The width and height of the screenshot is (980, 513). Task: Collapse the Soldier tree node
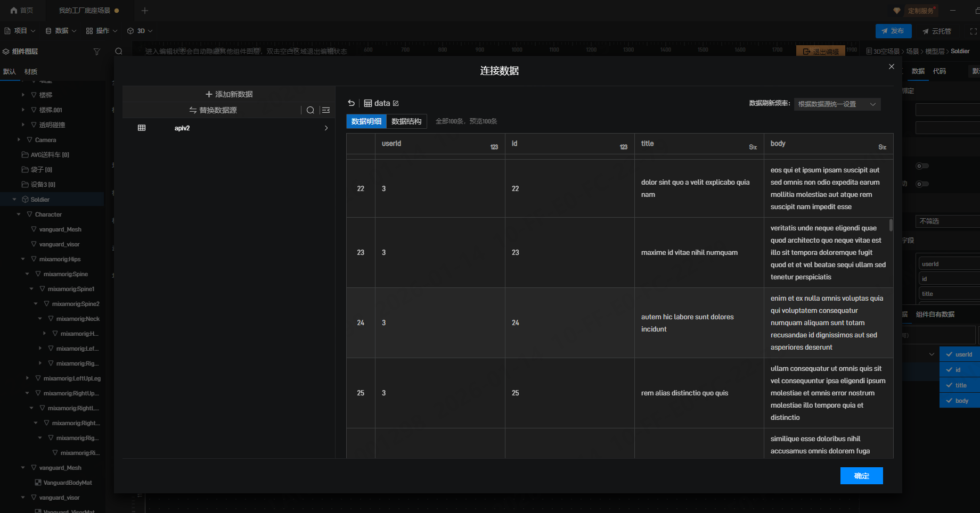(14, 200)
